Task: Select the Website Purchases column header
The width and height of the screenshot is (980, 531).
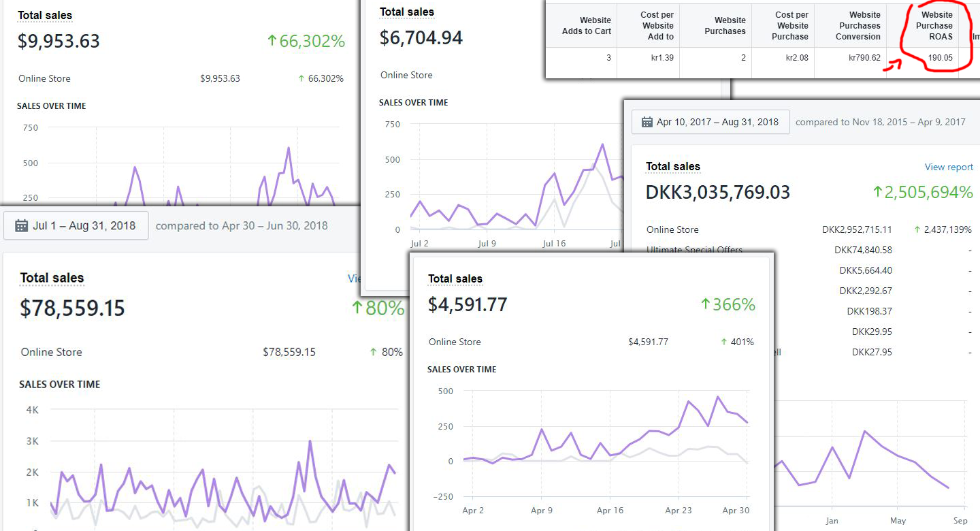Action: (725, 26)
